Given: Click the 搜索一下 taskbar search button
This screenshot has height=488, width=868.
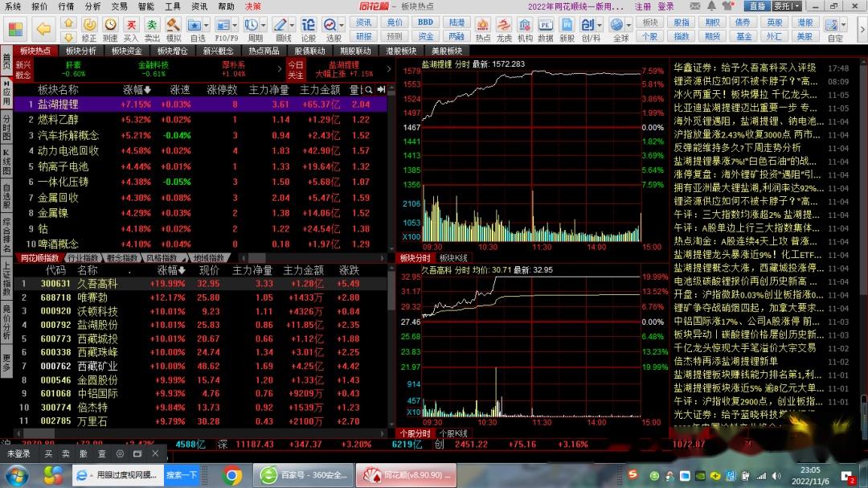Looking at the screenshot, I should pyautogui.click(x=182, y=475).
